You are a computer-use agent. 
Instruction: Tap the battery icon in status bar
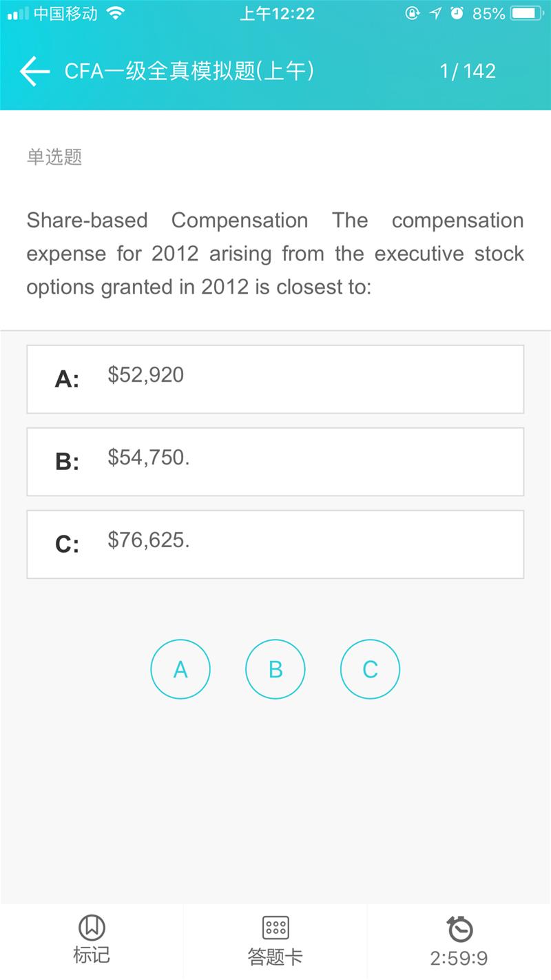(x=528, y=13)
